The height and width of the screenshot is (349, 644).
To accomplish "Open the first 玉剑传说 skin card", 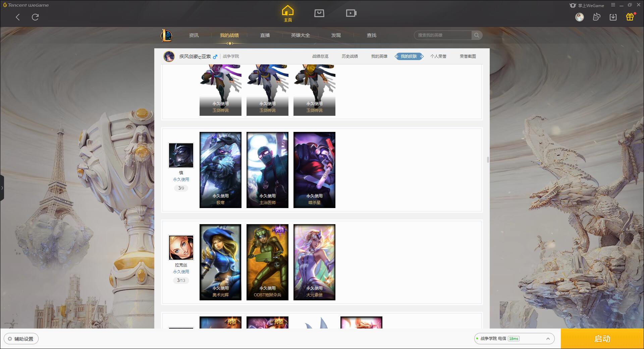I will tap(220, 90).
